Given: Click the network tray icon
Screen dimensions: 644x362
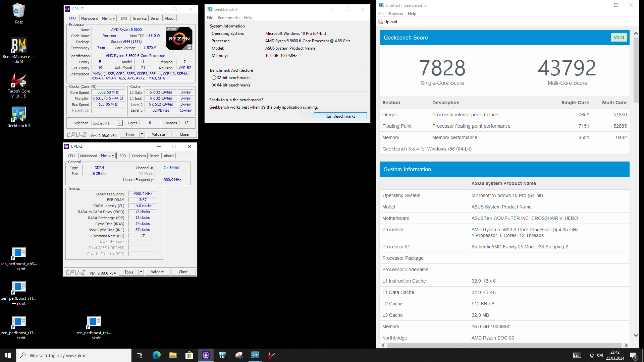Looking at the screenshot, I should tap(592, 355).
